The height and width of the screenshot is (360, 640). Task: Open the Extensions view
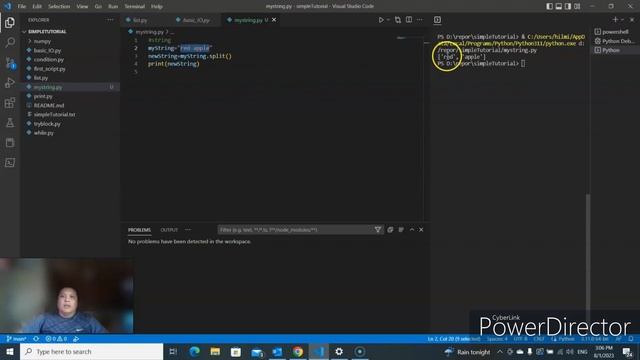(x=10, y=102)
